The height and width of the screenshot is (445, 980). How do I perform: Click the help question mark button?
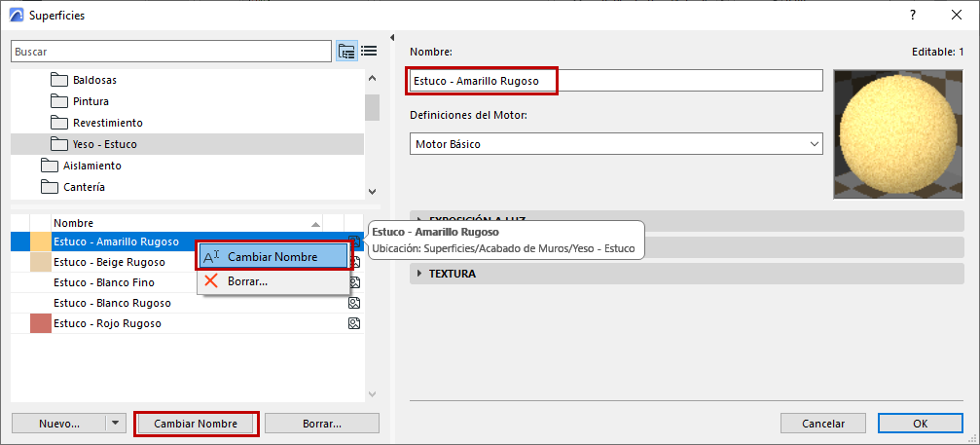913,15
